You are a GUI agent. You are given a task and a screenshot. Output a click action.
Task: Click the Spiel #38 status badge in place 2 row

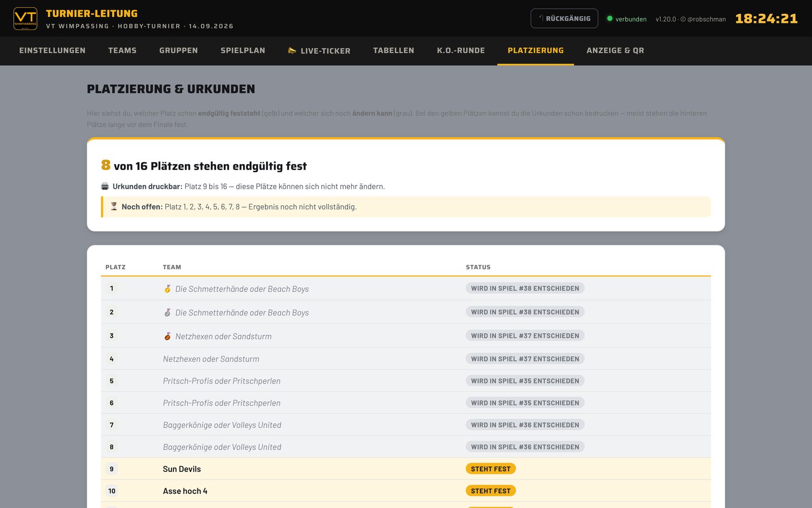[x=525, y=312]
